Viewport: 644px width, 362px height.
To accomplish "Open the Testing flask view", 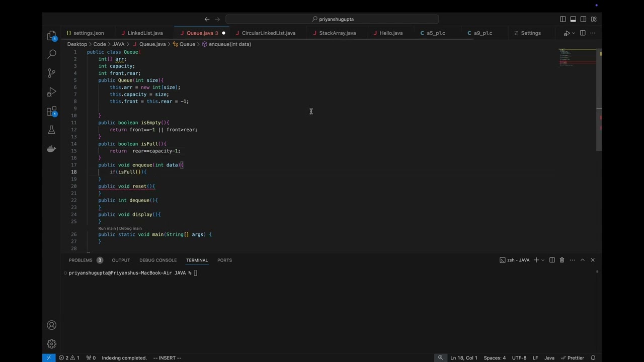I will (x=51, y=130).
